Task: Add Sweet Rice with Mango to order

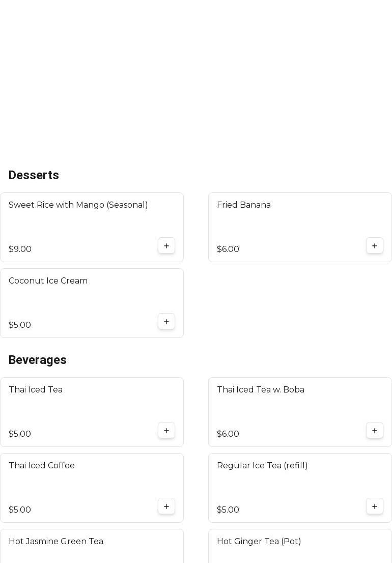Action: tap(166, 246)
